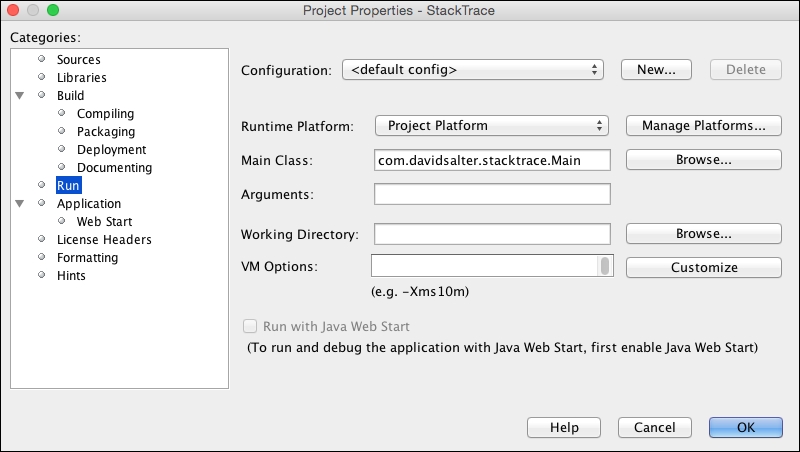Open the Deployment category

tap(111, 149)
